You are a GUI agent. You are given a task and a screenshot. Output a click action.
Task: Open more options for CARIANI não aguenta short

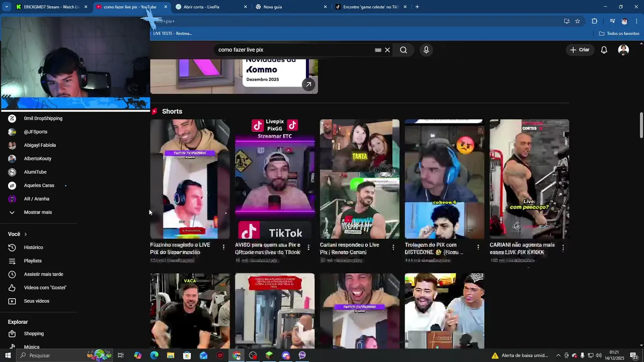click(563, 247)
